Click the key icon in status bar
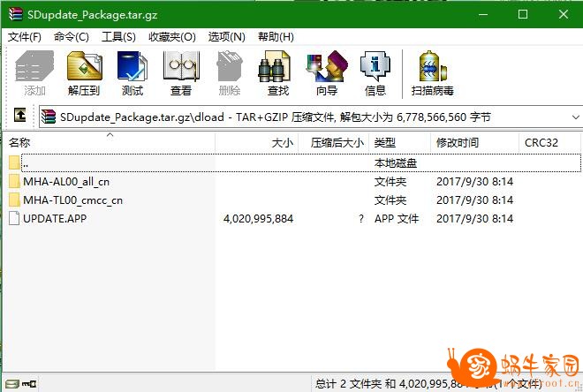This screenshot has height=392, width=583. click(x=29, y=383)
